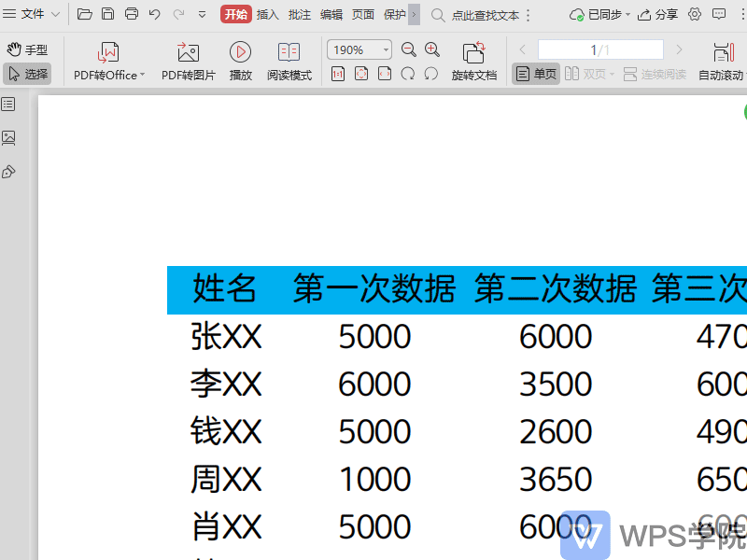The width and height of the screenshot is (747, 560).
Task: Click the name 周XX
Action: point(226,479)
